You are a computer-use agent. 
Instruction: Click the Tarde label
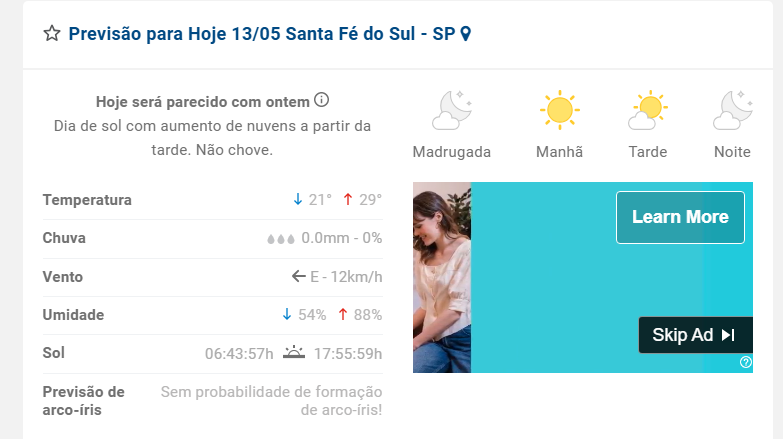pos(648,152)
